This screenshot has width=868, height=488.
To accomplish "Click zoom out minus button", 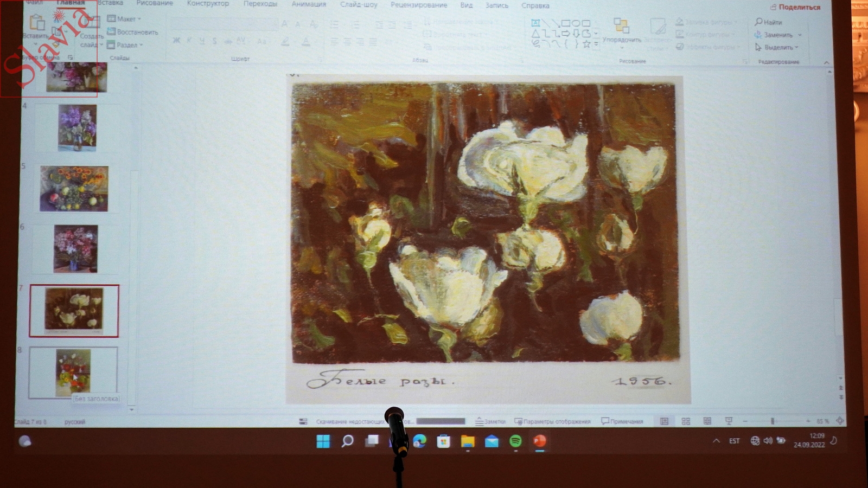I will [x=745, y=421].
